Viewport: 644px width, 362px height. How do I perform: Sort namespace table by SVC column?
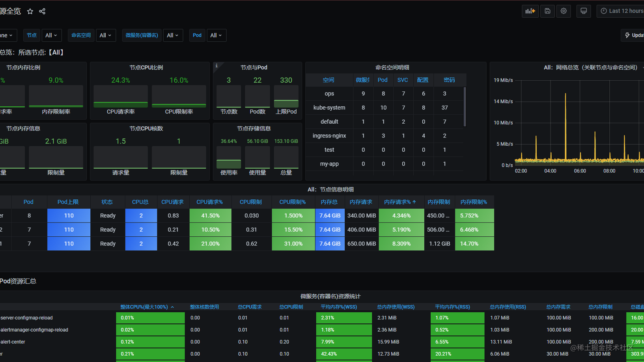[x=403, y=80]
